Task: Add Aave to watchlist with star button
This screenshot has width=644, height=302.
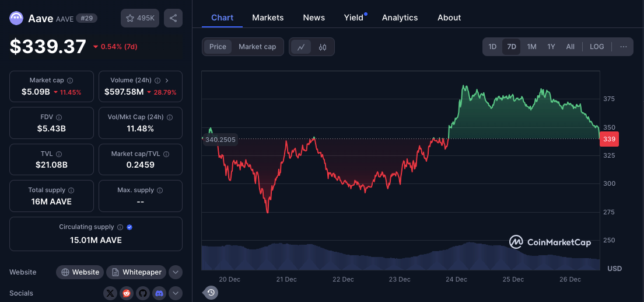Action: coord(139,18)
